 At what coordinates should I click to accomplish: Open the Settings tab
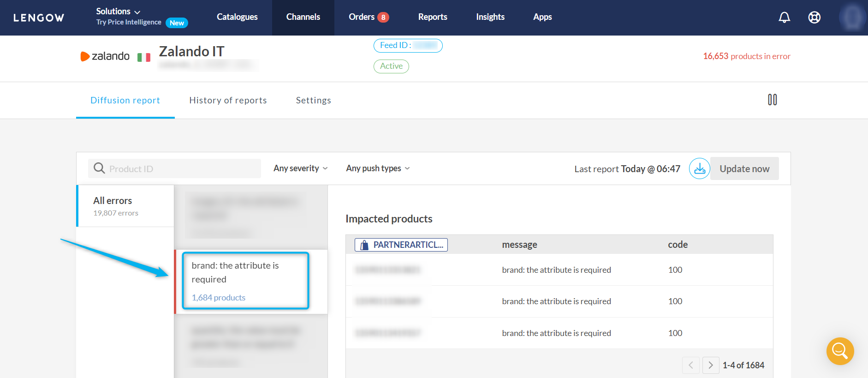click(313, 100)
